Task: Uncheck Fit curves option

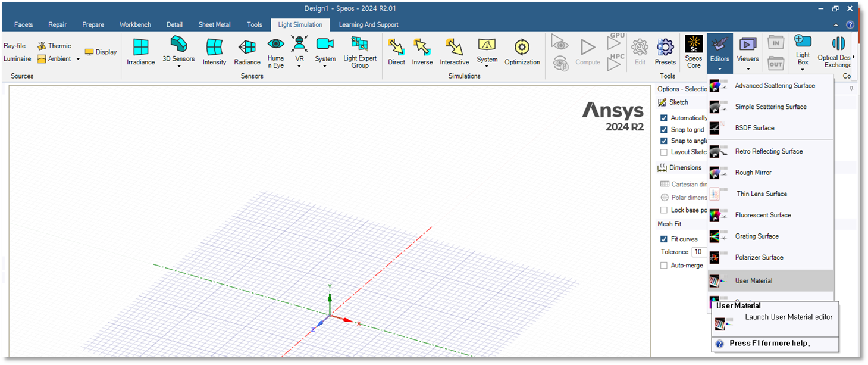Action: 664,239
